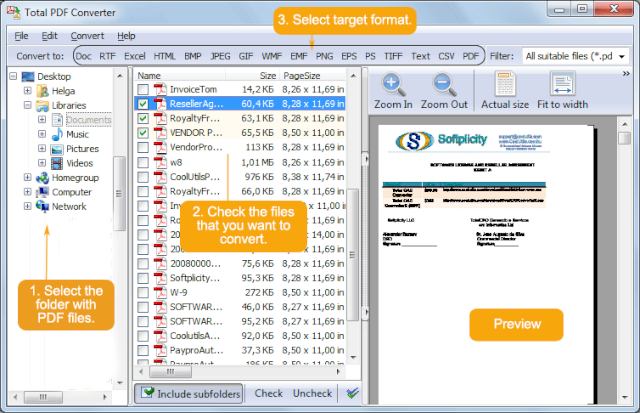This screenshot has height=413, width=640.
Task: Choose TIFF as target format
Action: coord(393,56)
